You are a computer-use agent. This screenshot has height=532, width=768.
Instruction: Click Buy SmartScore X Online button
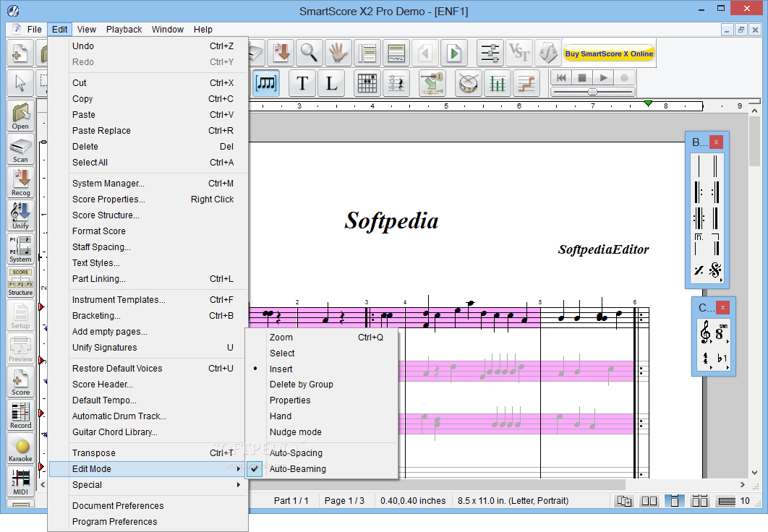(x=609, y=53)
